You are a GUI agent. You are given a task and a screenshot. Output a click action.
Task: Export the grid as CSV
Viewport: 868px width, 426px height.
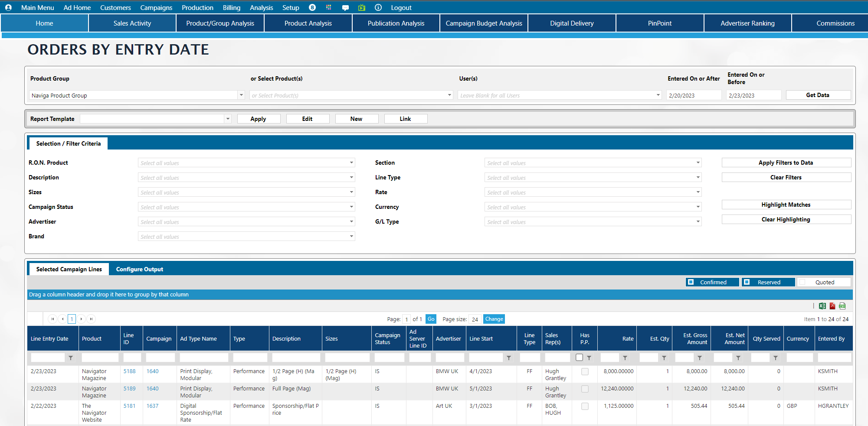click(x=842, y=306)
